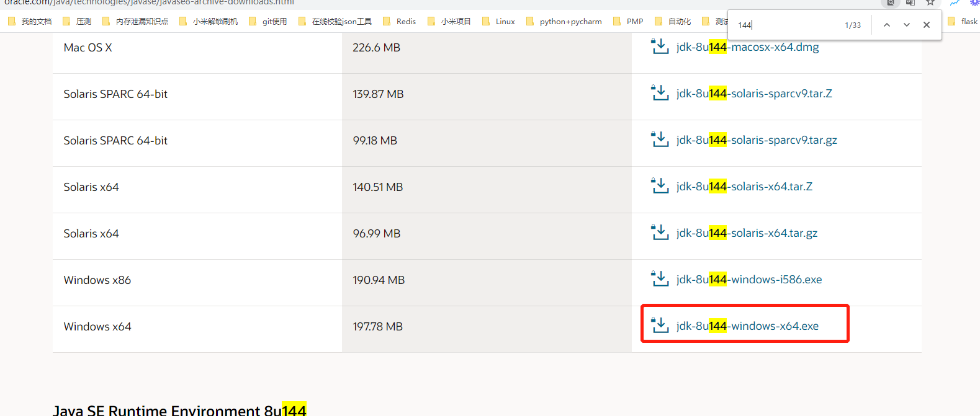Open the 在线校验json工具 bookmark folder
Image resolution: width=980 pixels, height=416 pixels.
click(x=335, y=21)
